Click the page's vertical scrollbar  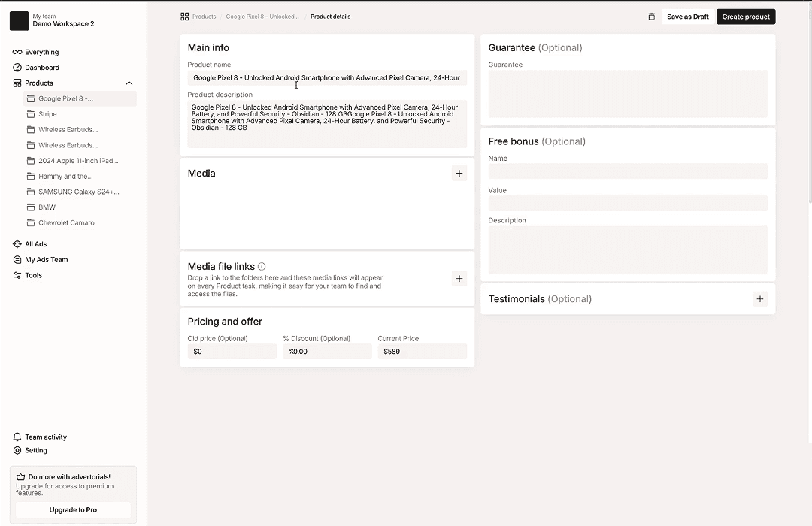pos(809,105)
